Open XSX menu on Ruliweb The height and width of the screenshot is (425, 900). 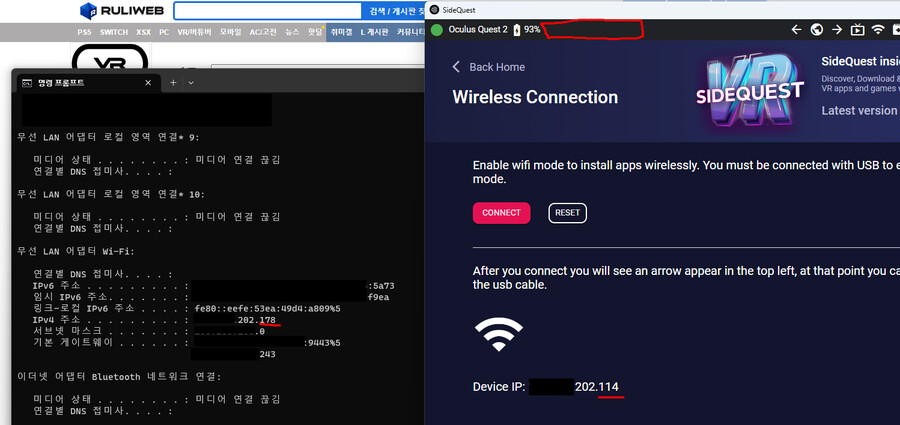click(143, 32)
